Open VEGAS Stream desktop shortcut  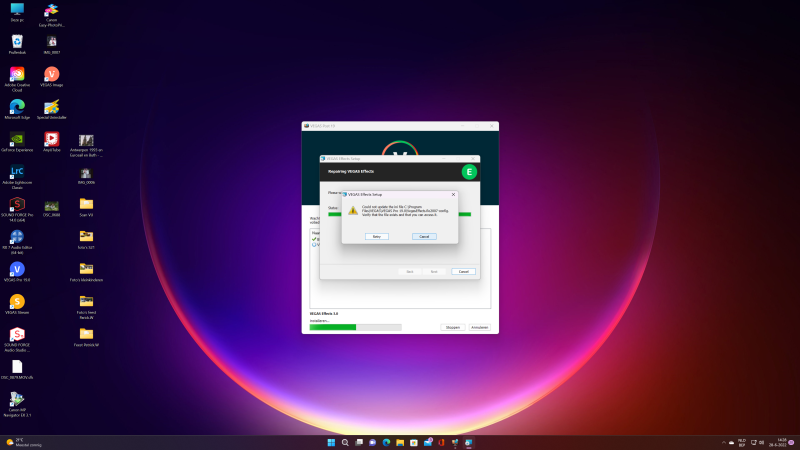coord(17,301)
